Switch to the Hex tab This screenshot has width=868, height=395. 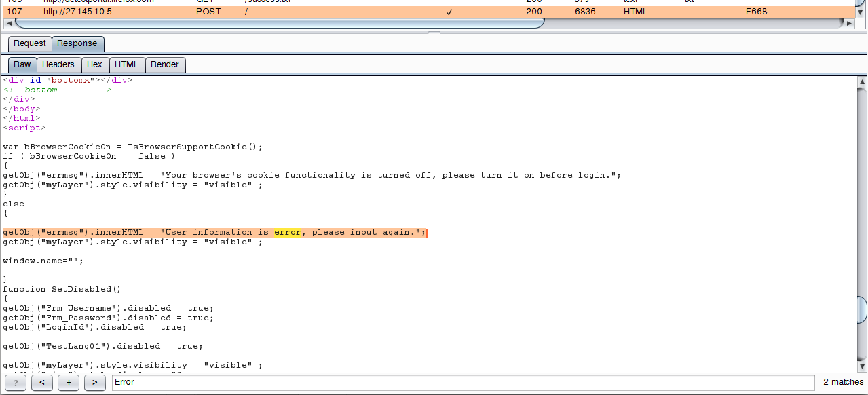pos(94,64)
